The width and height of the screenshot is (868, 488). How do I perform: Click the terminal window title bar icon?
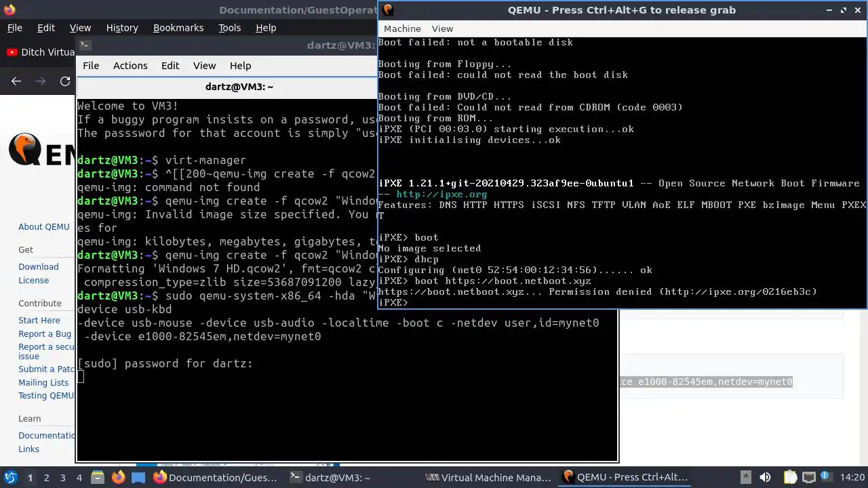click(85, 45)
